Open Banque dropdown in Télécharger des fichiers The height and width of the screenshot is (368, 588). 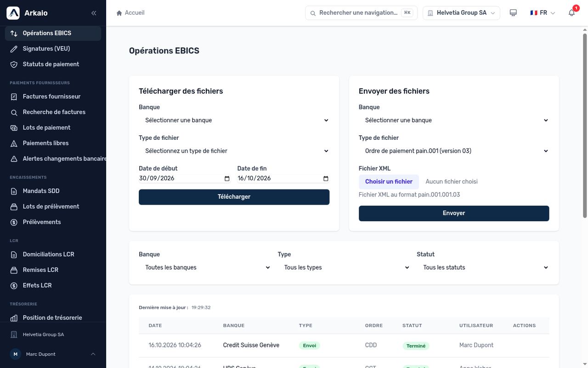coord(234,120)
